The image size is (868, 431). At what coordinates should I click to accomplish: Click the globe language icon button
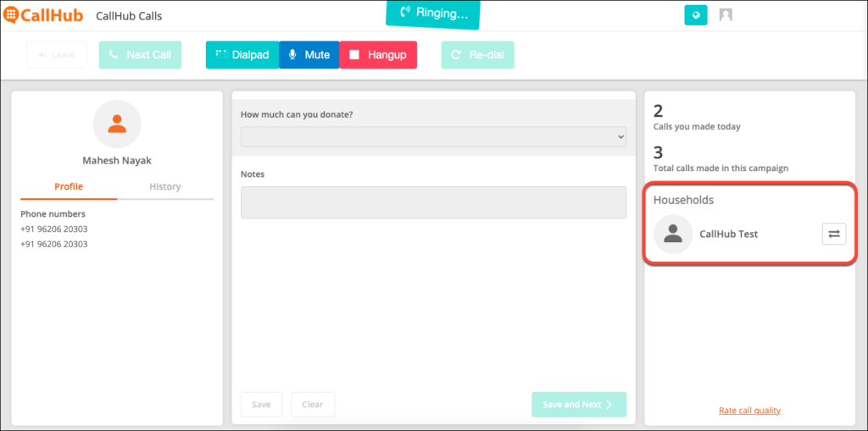pyautogui.click(x=696, y=15)
